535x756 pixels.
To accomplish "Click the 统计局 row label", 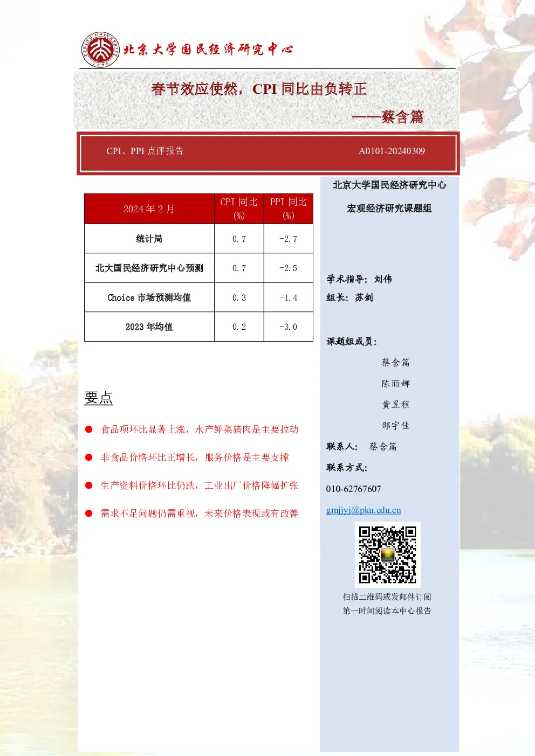I will [149, 239].
